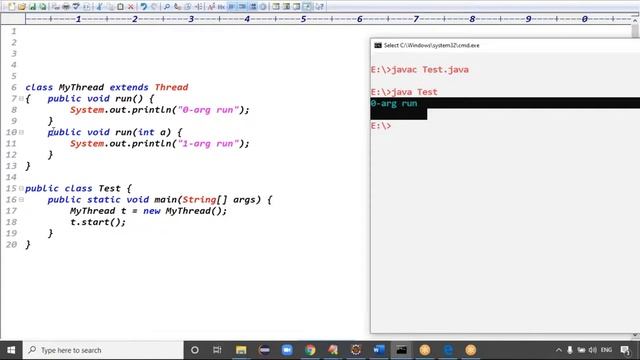Open Google Chrome from taskbar
Image resolution: width=640 pixels, height=360 pixels.
coord(310,350)
